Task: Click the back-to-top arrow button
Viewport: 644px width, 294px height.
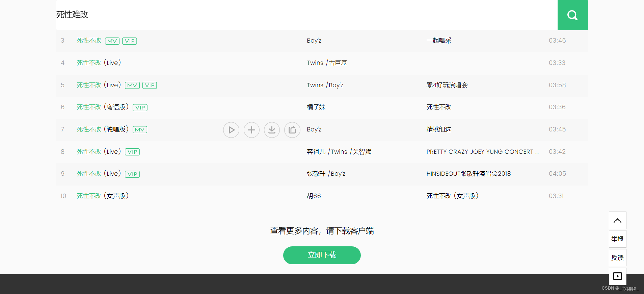Action: point(618,220)
